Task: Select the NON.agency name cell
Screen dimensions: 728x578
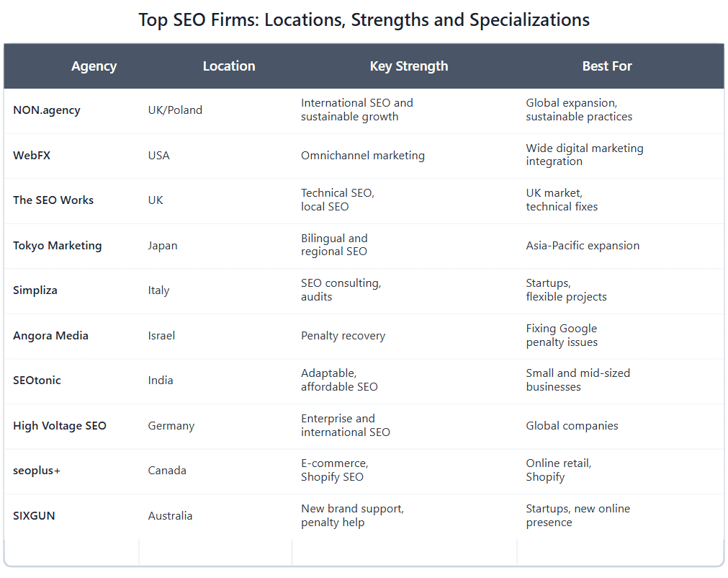Action: 47,110
